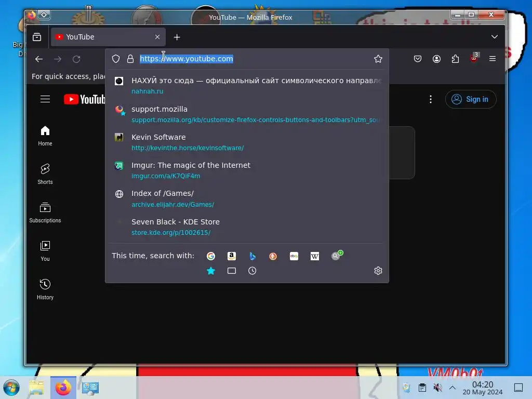The height and width of the screenshot is (399, 532).
Task: Open the Windows-style Start menu orb
Action: [11, 388]
